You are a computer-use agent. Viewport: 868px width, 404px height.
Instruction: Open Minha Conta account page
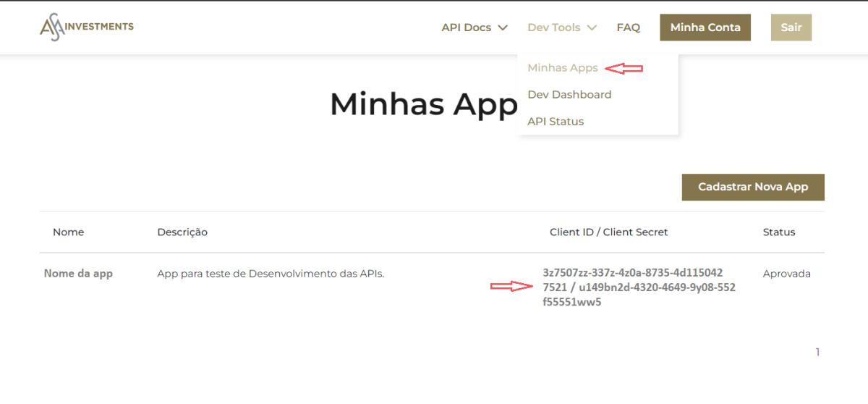click(x=705, y=28)
